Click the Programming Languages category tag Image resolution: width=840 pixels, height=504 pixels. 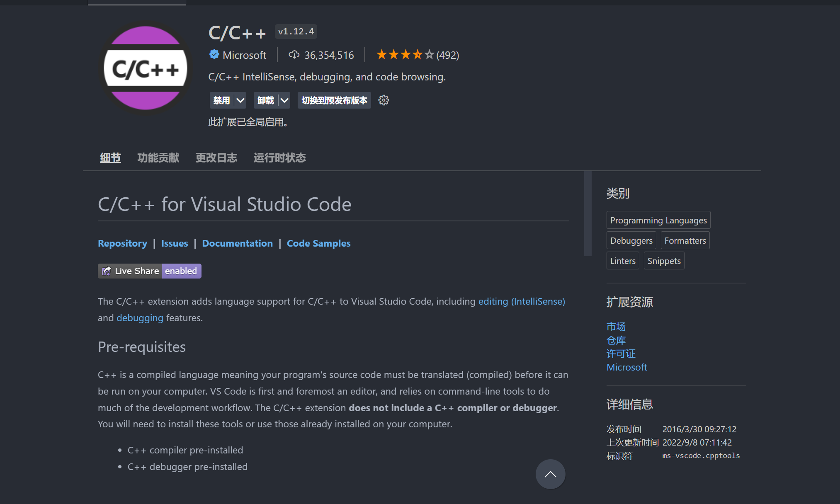pos(658,220)
